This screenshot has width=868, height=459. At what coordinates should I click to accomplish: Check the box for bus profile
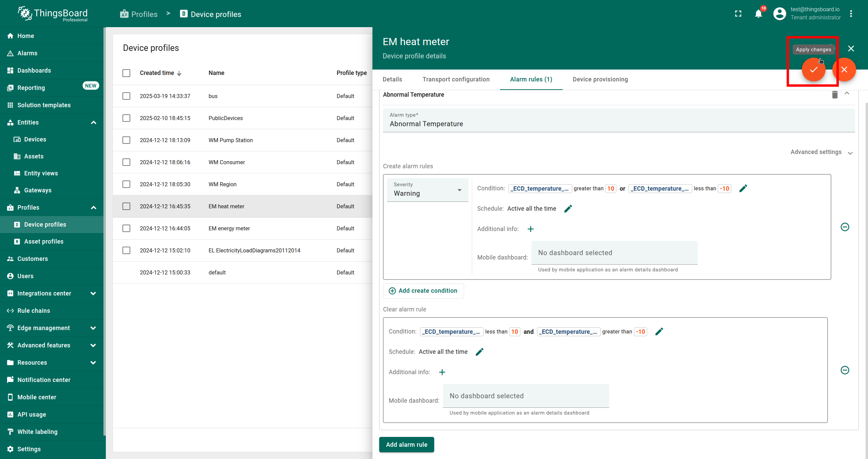126,96
